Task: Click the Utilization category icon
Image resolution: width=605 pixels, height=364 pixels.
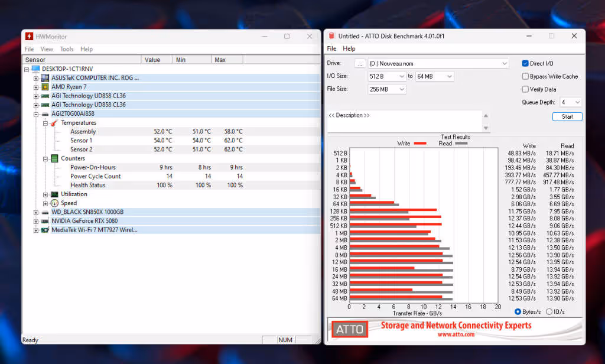Action: pyautogui.click(x=54, y=194)
